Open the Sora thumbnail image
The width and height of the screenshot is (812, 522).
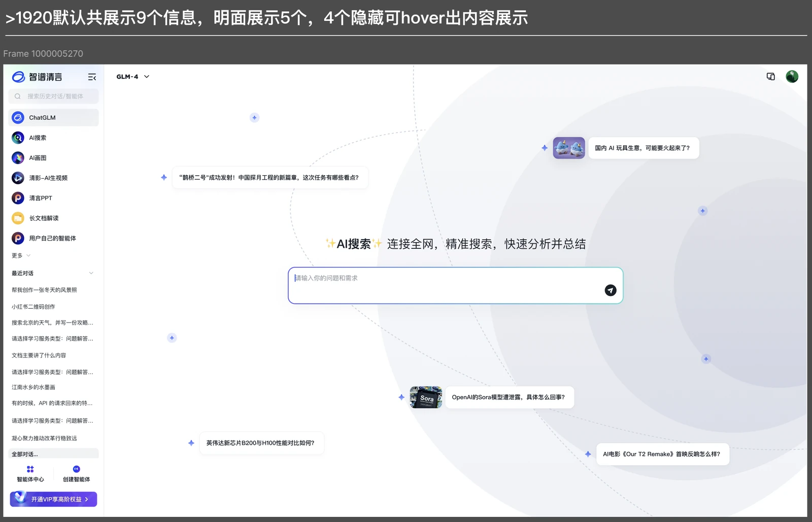[x=426, y=397]
